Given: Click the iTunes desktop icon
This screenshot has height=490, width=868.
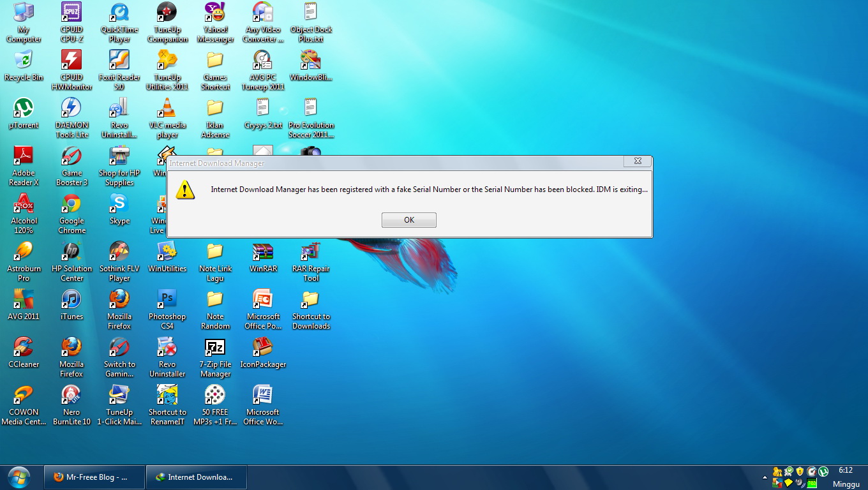Looking at the screenshot, I should point(71,305).
